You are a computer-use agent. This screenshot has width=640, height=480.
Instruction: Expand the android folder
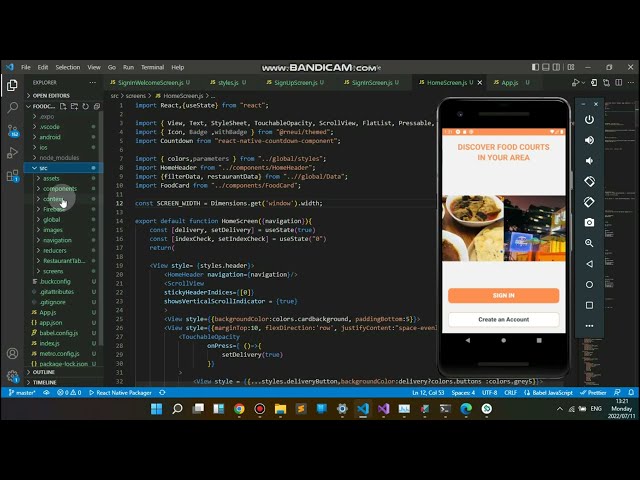click(x=50, y=137)
